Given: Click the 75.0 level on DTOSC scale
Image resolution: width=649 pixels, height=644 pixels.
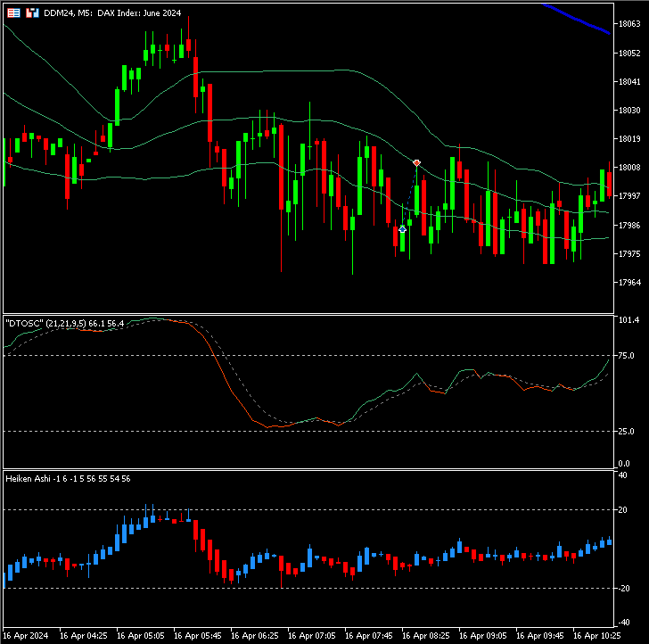Looking at the screenshot, I should coord(626,355).
